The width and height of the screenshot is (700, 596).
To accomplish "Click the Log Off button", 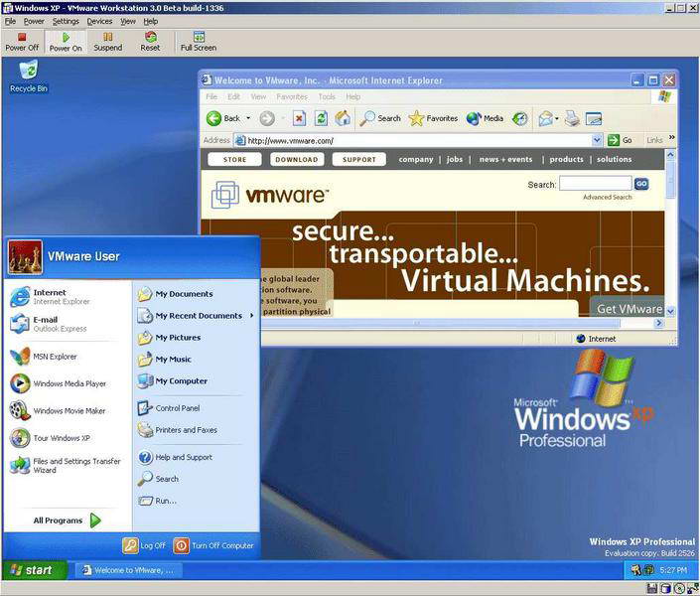I will click(144, 545).
